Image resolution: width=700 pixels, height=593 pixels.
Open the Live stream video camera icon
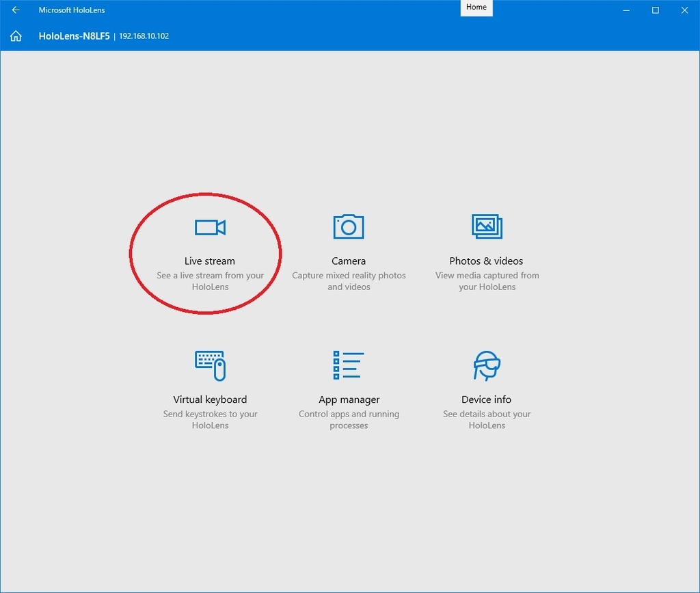pos(210,227)
